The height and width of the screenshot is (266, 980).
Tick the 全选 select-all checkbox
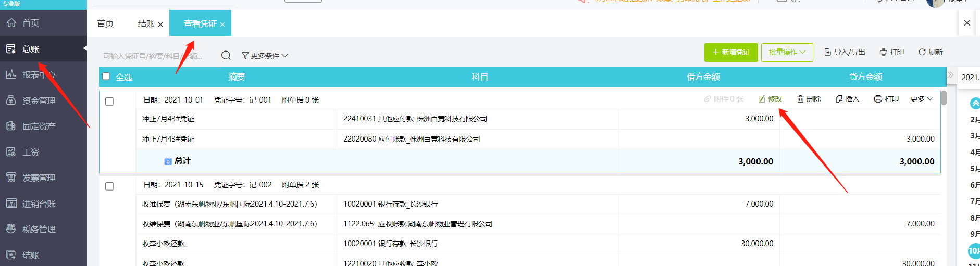[x=106, y=77]
